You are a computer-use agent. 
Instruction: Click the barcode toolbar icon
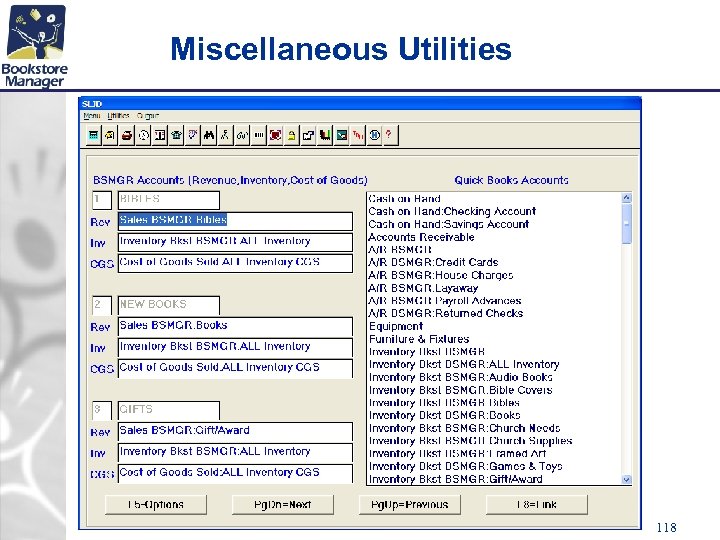(x=259, y=135)
